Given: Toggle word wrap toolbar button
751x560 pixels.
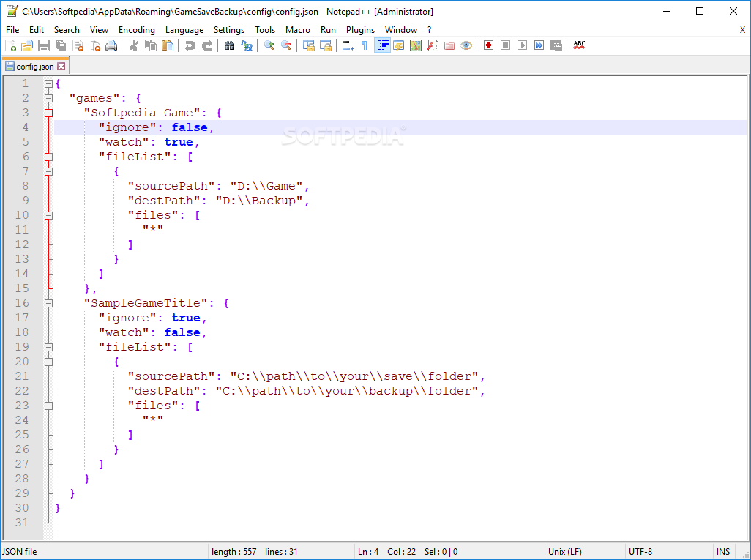Looking at the screenshot, I should pos(348,45).
